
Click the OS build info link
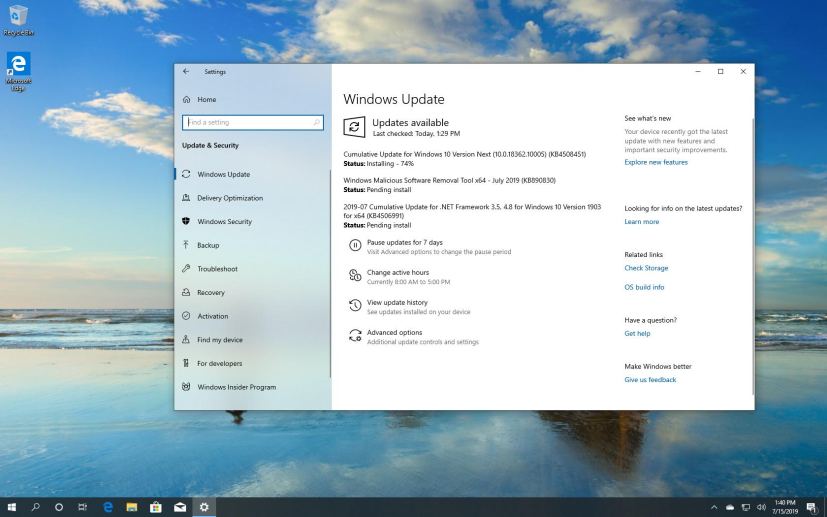(x=644, y=287)
